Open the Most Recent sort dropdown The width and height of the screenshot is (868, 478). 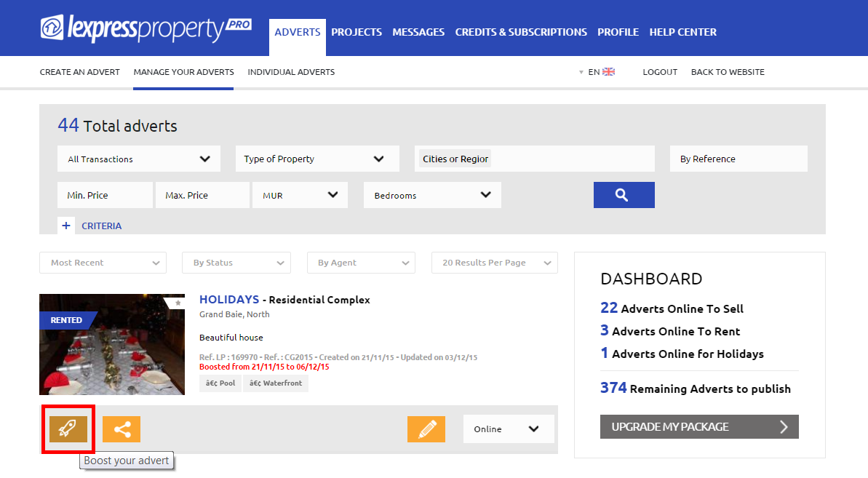click(x=103, y=263)
